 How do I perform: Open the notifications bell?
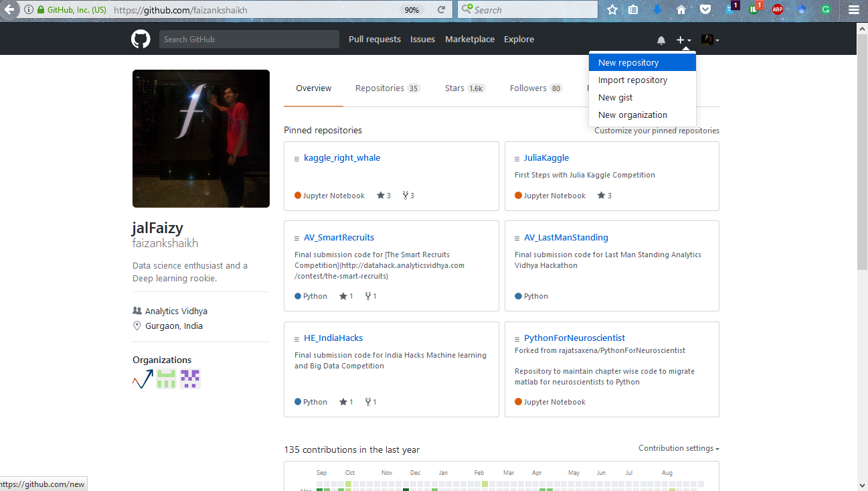coord(661,40)
